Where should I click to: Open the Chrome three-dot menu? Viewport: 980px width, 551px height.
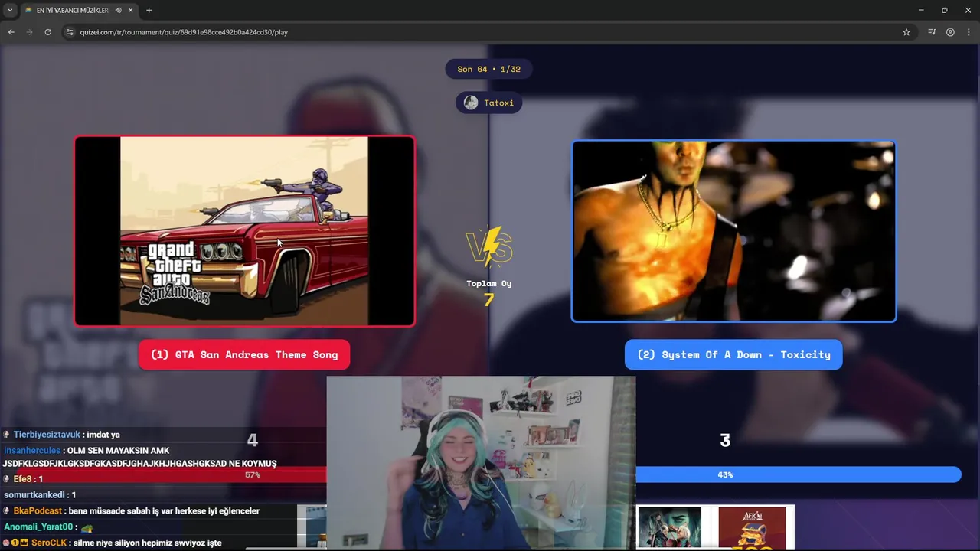(x=969, y=32)
